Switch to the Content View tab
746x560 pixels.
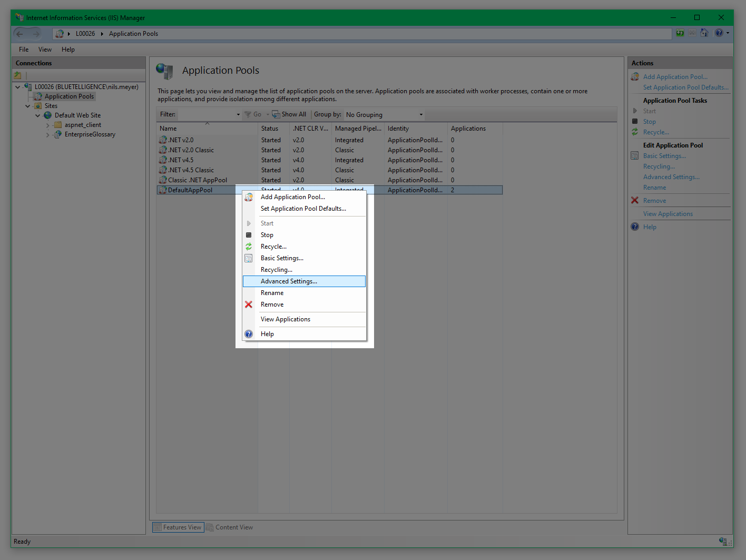click(230, 527)
